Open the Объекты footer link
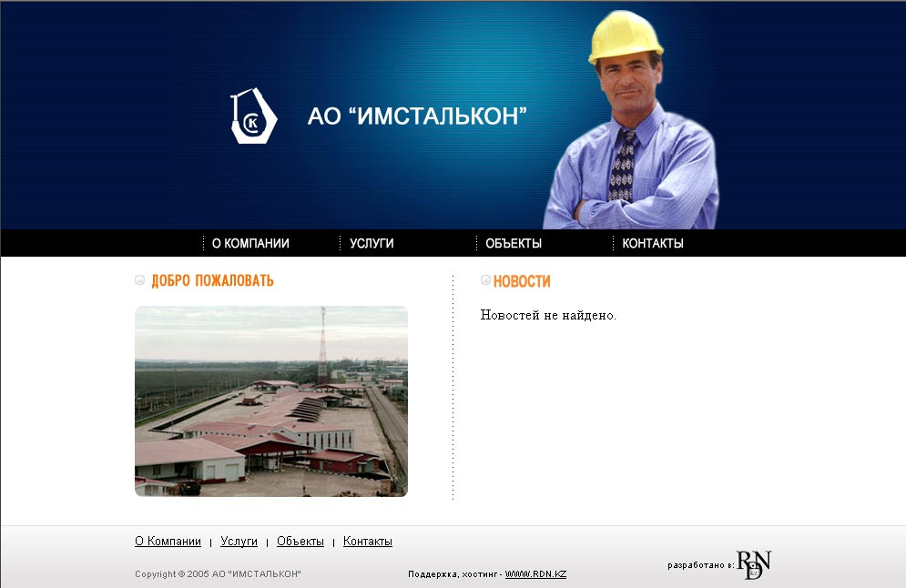 [301, 541]
